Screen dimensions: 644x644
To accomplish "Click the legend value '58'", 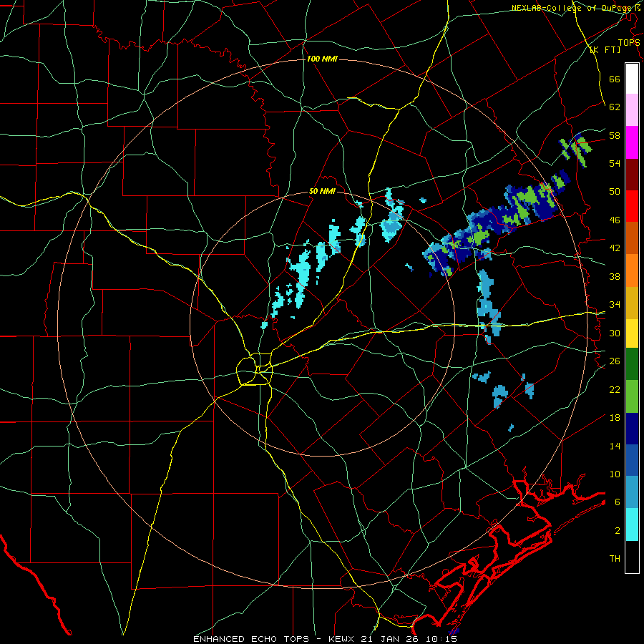I will 615,135.
